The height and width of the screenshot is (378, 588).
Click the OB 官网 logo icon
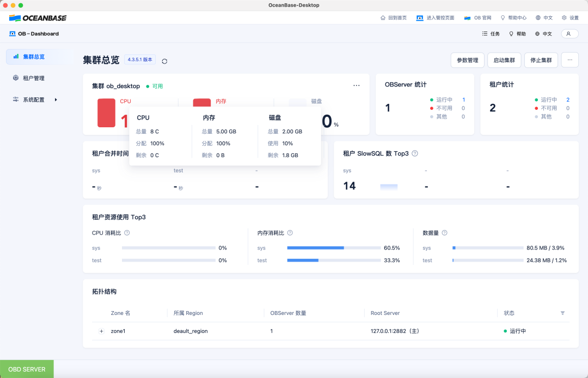[467, 17]
